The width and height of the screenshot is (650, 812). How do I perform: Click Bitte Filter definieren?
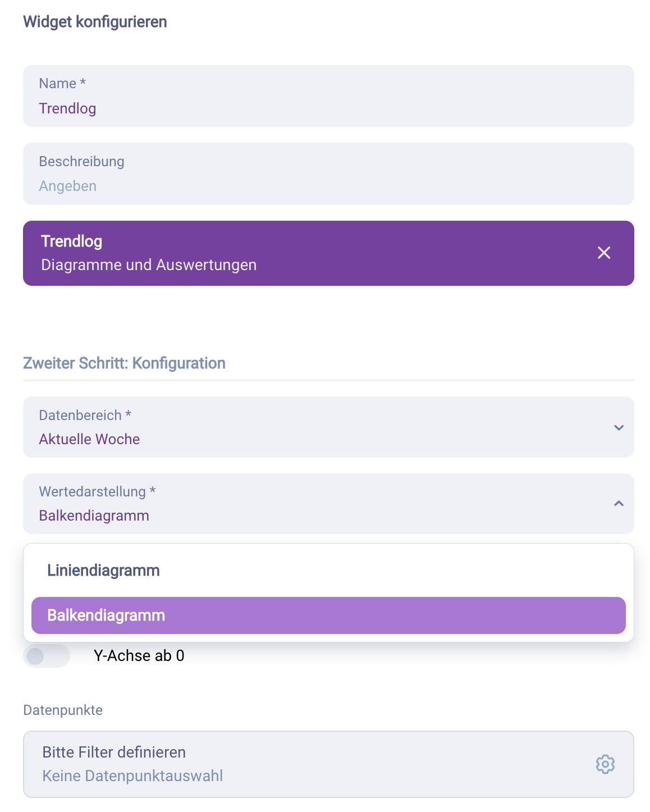click(x=114, y=752)
